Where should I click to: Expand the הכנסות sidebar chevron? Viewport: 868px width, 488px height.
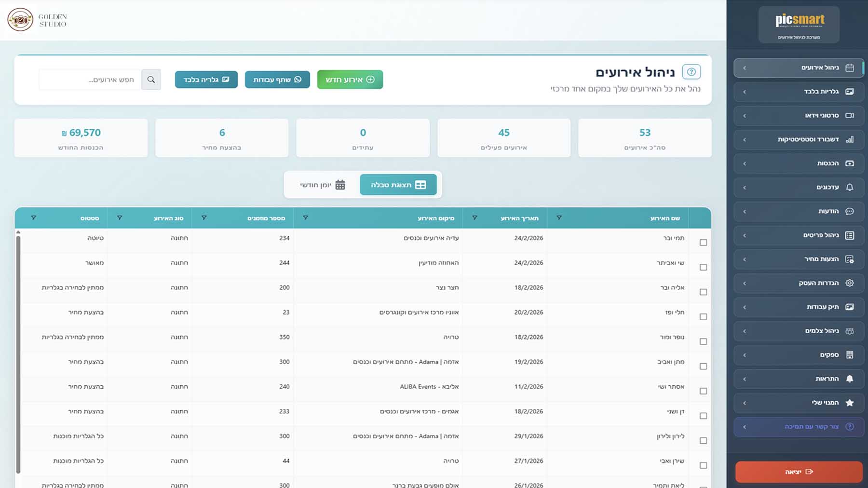745,163
